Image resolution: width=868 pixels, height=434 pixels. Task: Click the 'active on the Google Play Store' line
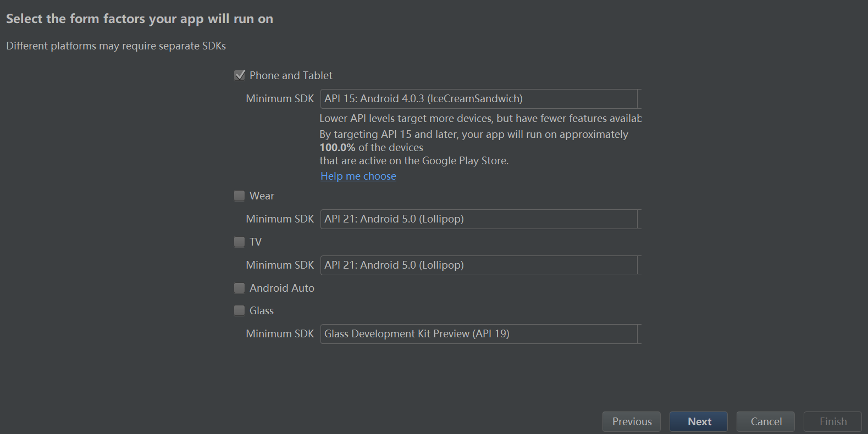pos(414,161)
